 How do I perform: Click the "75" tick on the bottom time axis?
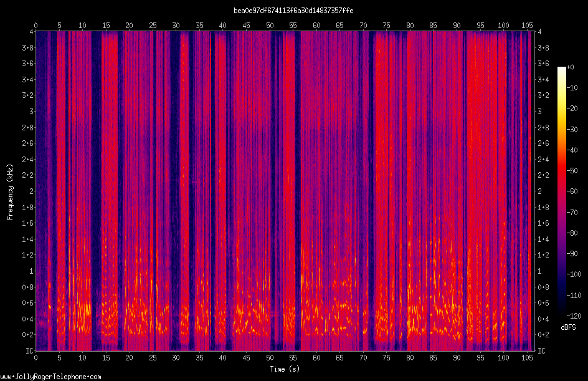(x=387, y=358)
